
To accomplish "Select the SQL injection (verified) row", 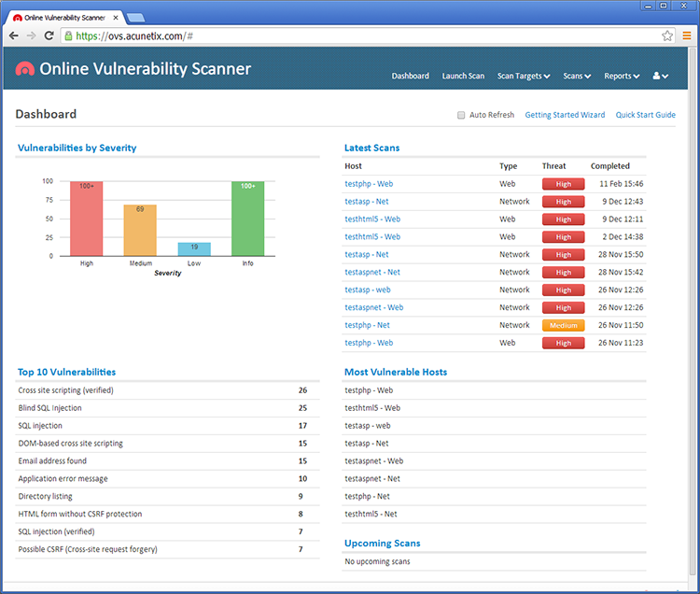I will (167, 531).
